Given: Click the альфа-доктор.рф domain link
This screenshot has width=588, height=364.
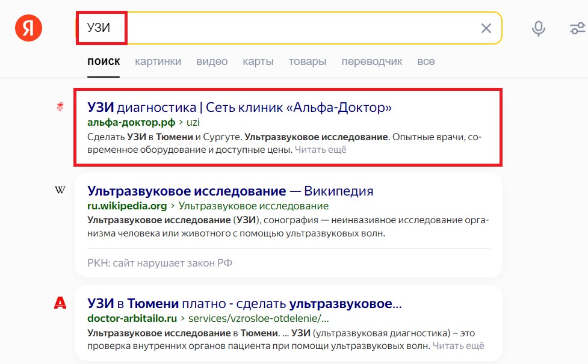Looking at the screenshot, I should coord(131,123).
